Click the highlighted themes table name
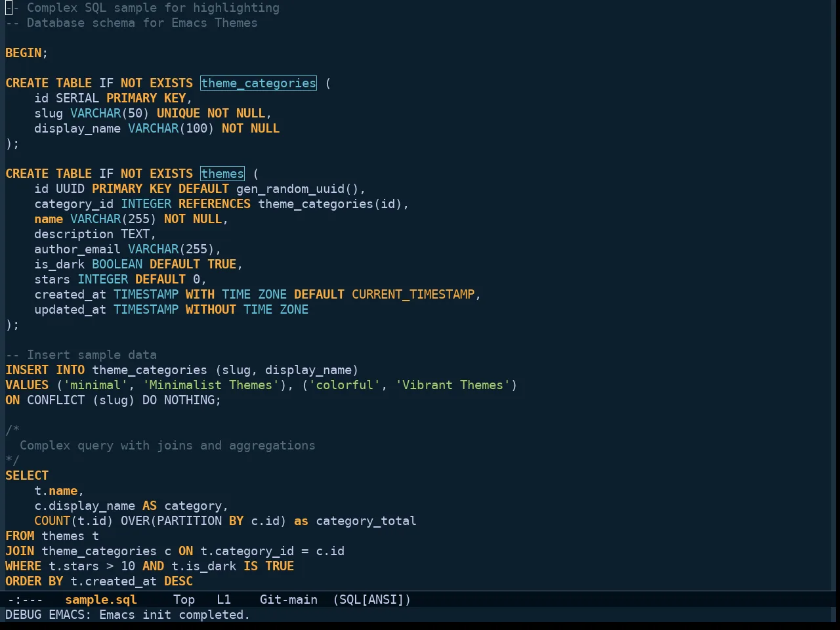The height and width of the screenshot is (630, 840). click(222, 173)
